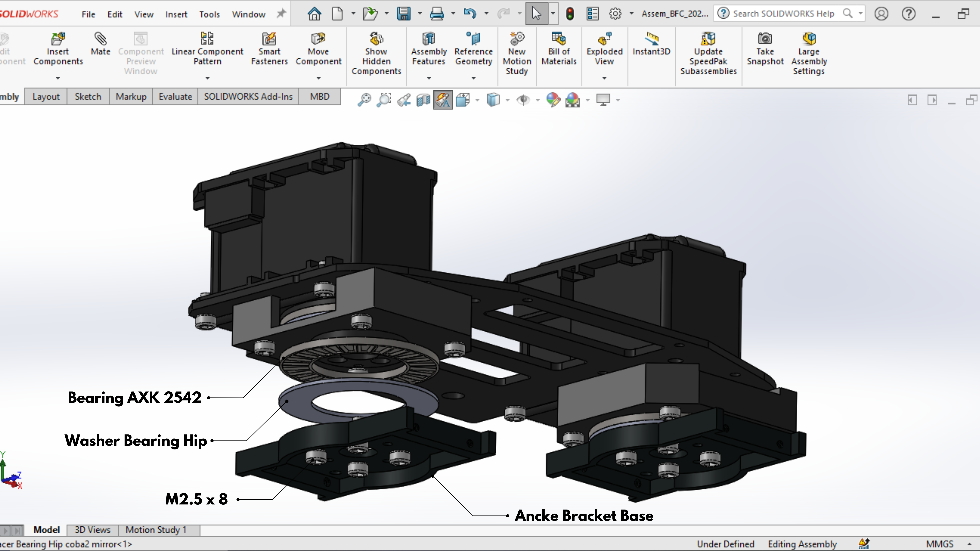Switch to SOLIDWORKS Add-Ins tab
Screen dimensions: 980x551
[248, 97]
